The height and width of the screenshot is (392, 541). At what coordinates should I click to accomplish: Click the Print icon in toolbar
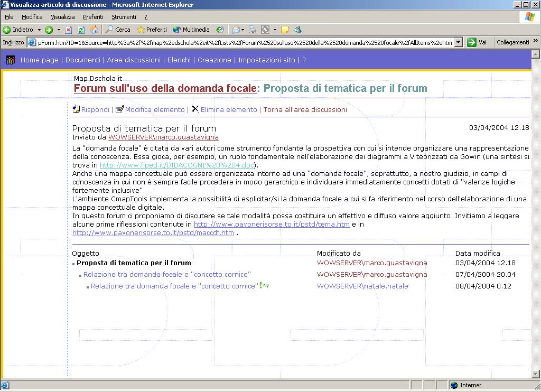tap(253, 30)
